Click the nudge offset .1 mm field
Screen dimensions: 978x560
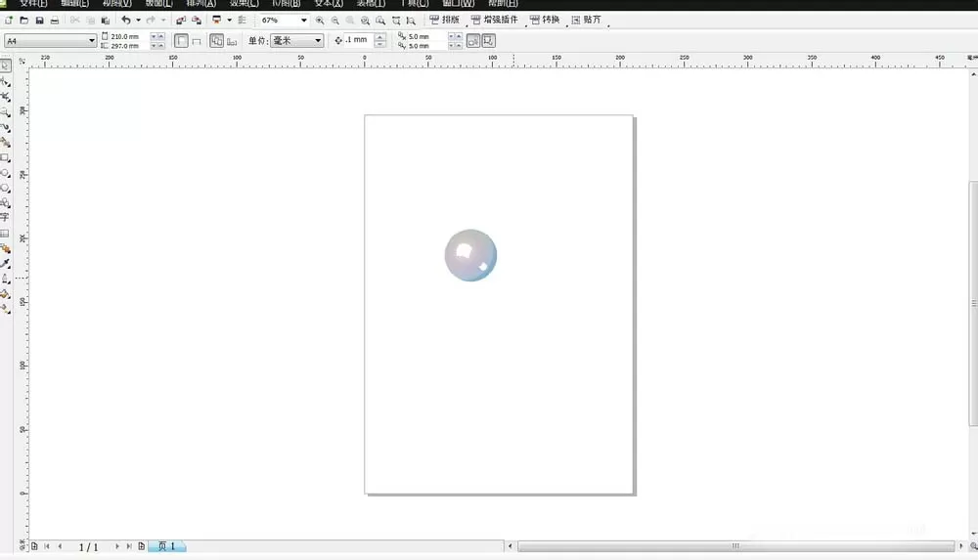359,40
